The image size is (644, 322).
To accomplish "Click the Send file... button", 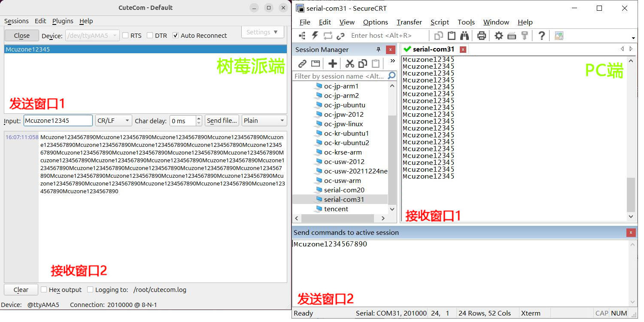I will tap(222, 121).
